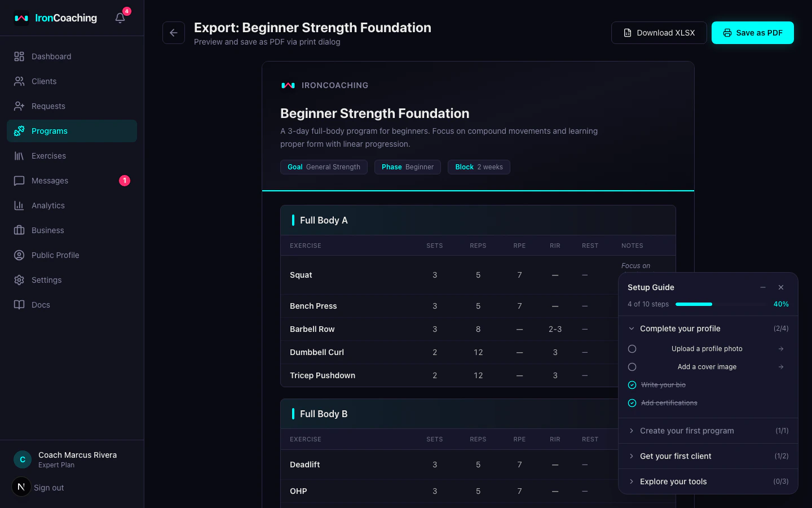Click the Phase Beginner tag
Screen dimensions: 812x508
tap(408, 167)
